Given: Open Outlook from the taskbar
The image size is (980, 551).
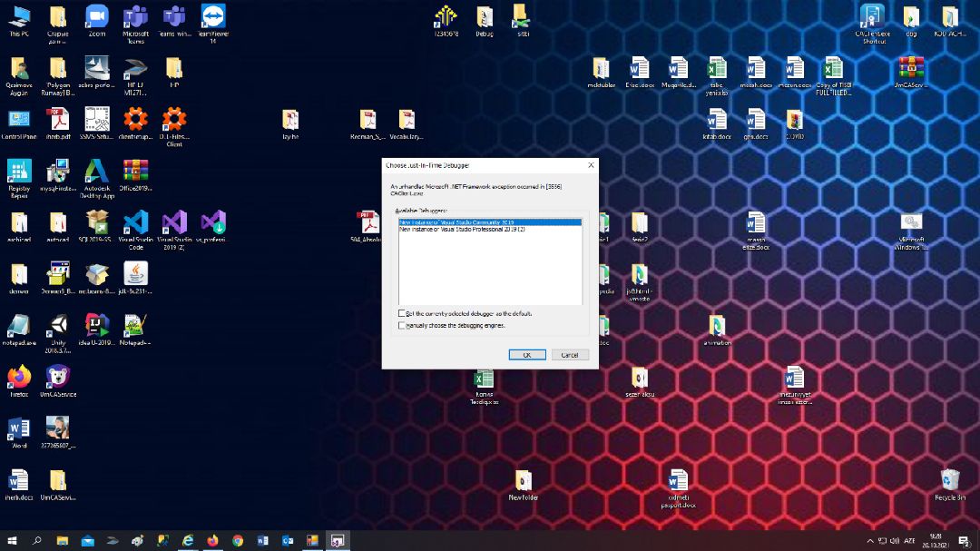Looking at the screenshot, I should [288, 541].
